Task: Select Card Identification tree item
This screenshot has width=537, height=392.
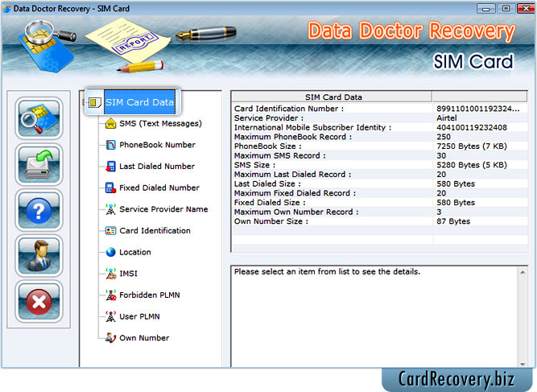Action: [x=155, y=231]
